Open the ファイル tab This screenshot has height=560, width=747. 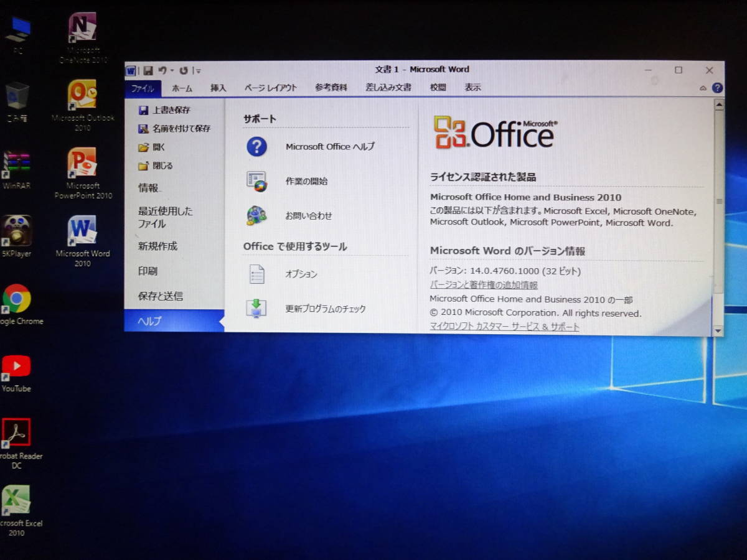click(143, 88)
